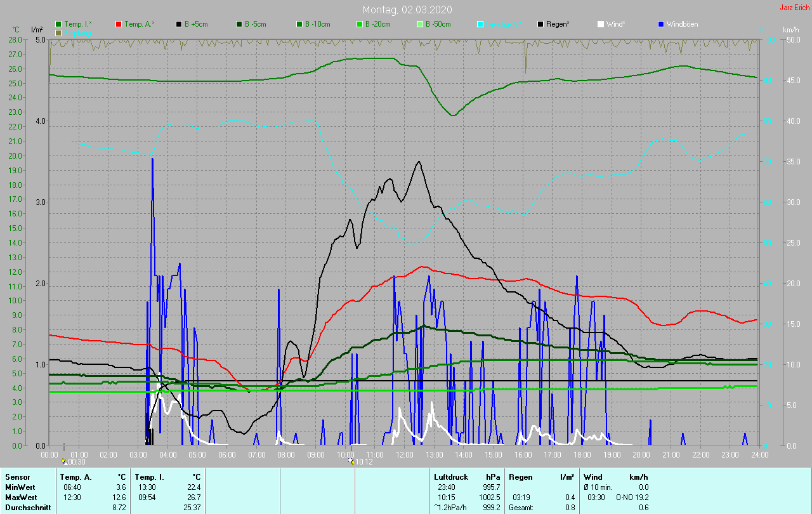Click the Durchschnitt row label

27,508
